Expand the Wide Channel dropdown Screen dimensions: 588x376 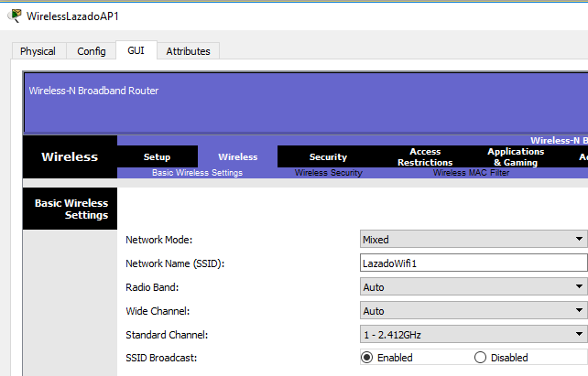[x=474, y=310]
